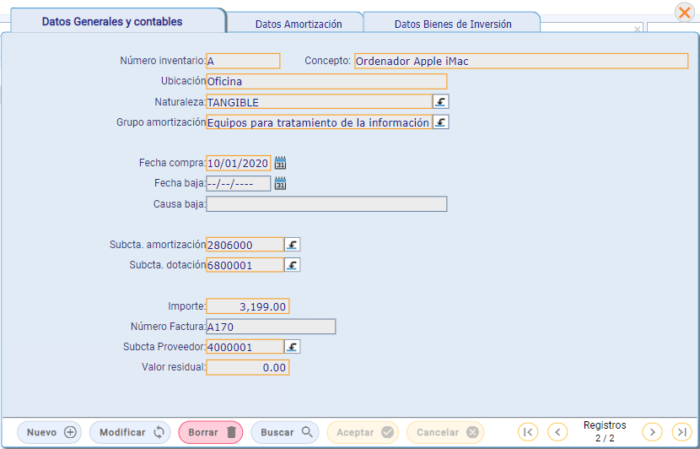Open lookup for Subcta. dotación
This screenshot has height=449, width=700.
click(292, 265)
